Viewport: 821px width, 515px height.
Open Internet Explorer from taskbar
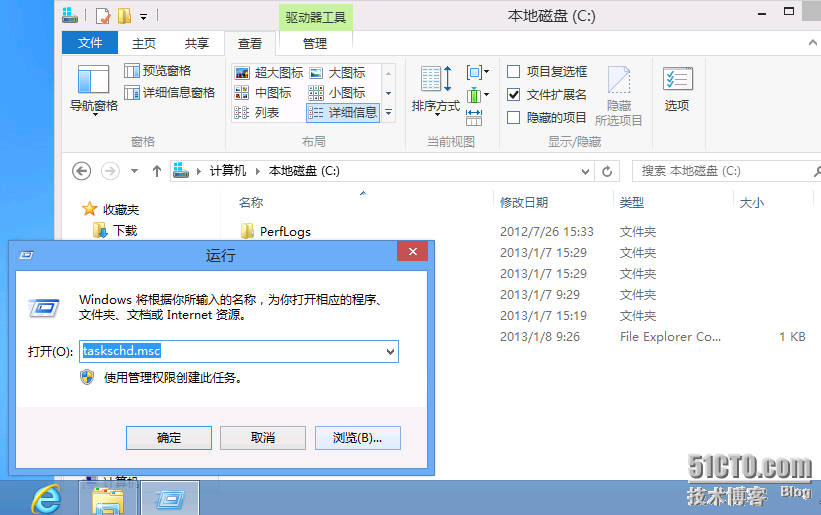(x=46, y=499)
